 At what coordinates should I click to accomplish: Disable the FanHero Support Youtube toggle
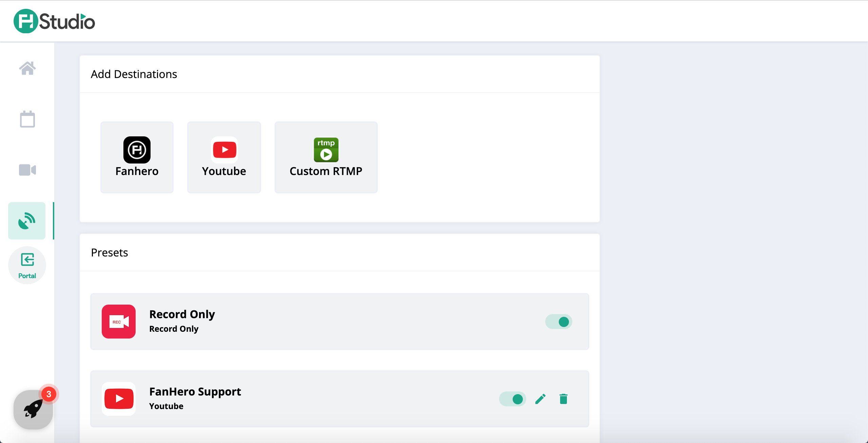tap(512, 399)
